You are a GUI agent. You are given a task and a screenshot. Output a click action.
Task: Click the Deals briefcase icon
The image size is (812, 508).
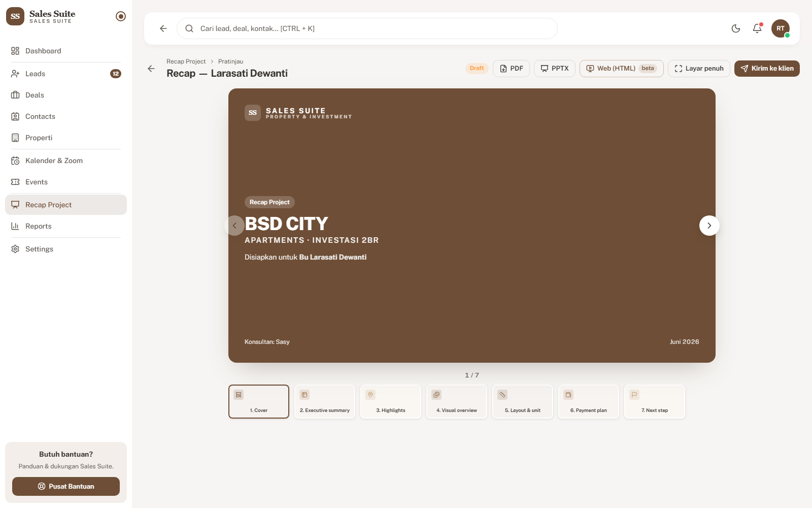pyautogui.click(x=15, y=95)
